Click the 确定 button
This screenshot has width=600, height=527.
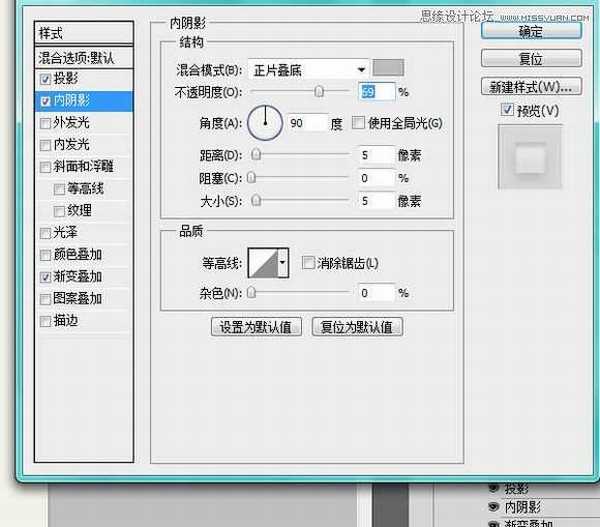pyautogui.click(x=531, y=31)
